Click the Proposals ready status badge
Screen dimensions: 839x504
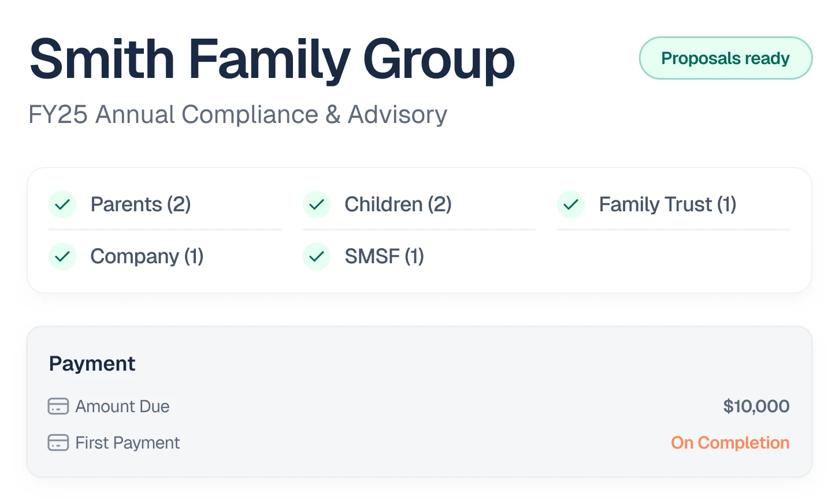[x=725, y=58]
